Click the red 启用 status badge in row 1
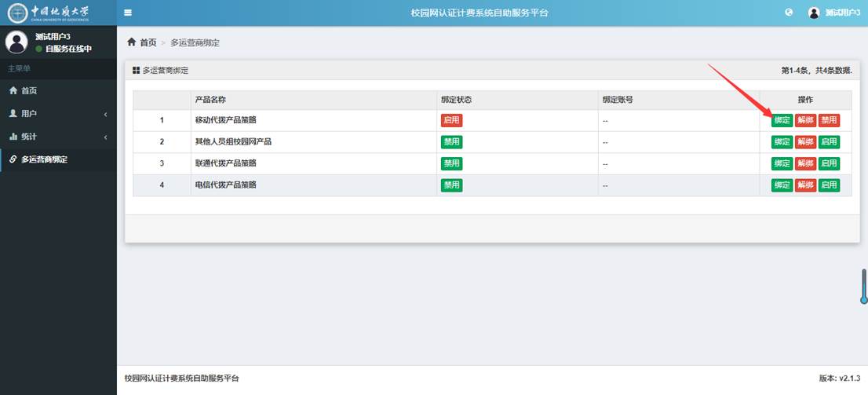868x395 pixels. [452, 120]
